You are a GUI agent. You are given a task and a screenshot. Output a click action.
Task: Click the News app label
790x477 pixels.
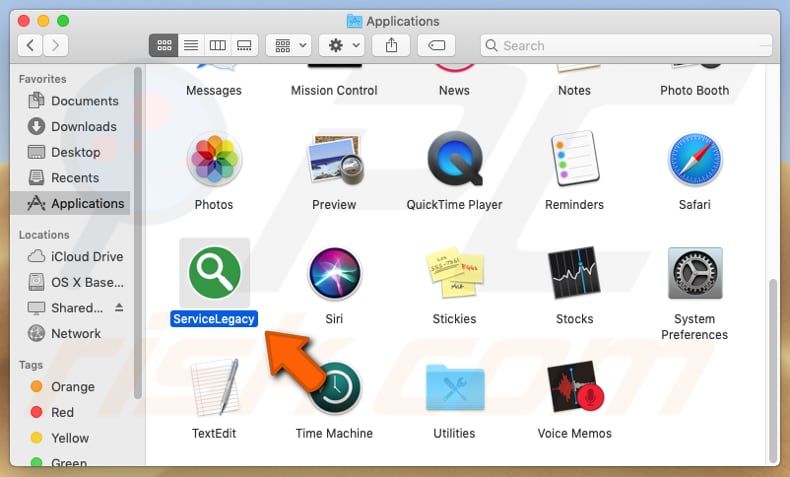[x=454, y=91]
